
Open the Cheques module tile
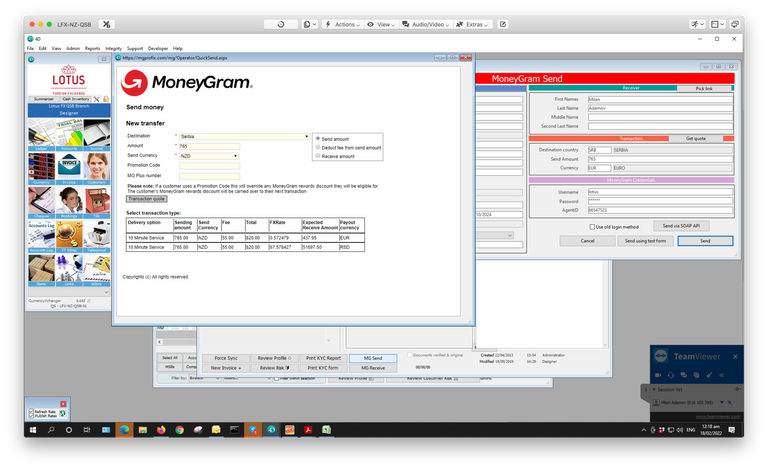click(41, 202)
